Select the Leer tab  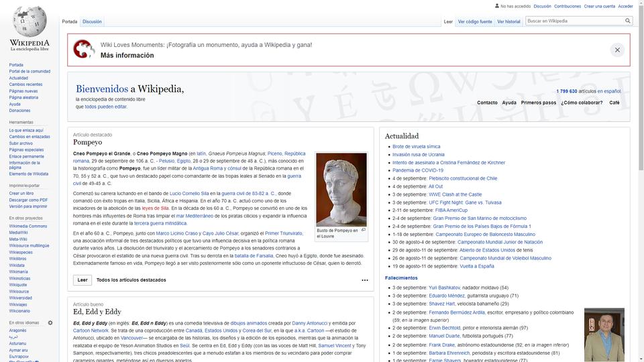[448, 21]
